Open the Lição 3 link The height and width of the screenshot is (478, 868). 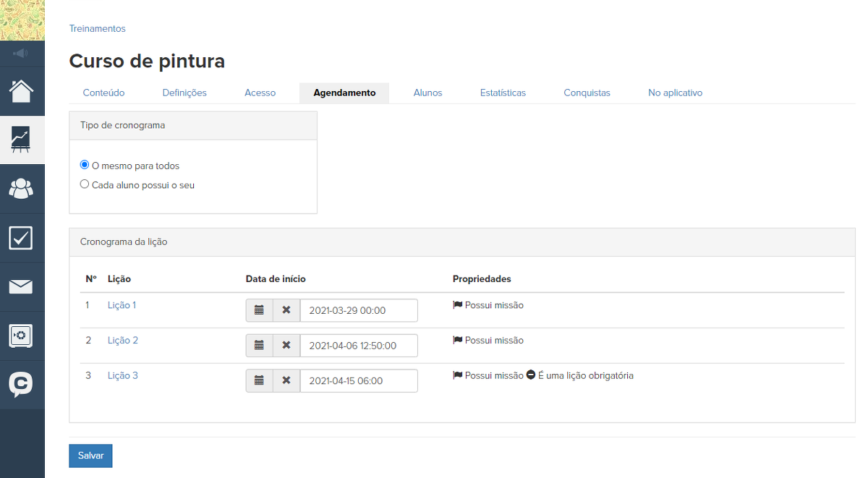(x=122, y=375)
